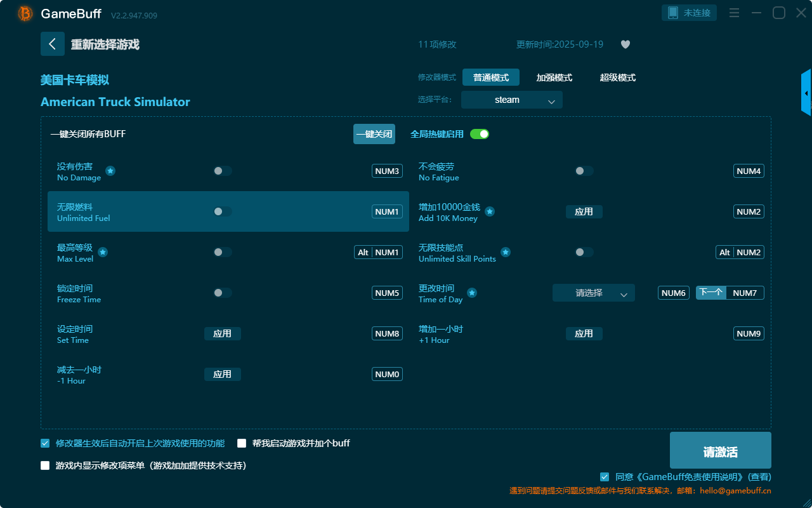Click the GameBuff logo icon
The image size is (812, 508).
[25, 13]
